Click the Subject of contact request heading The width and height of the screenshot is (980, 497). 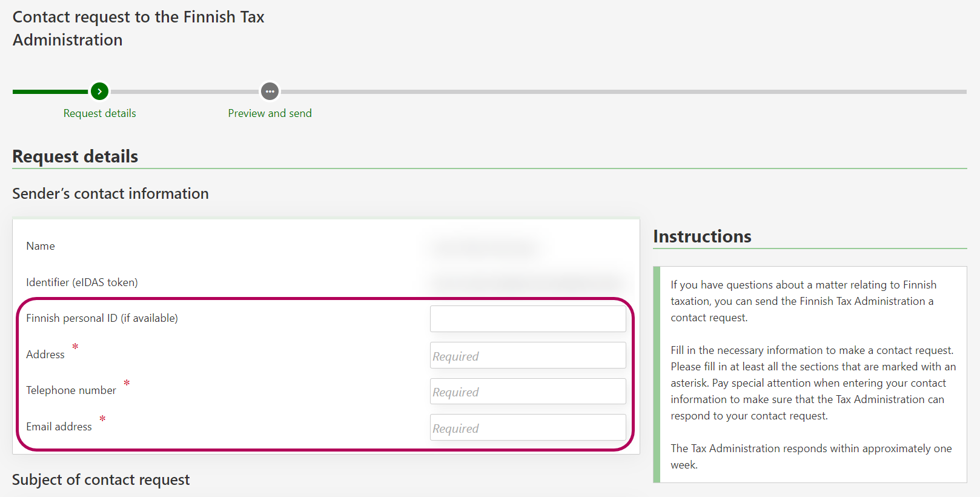coord(101,480)
